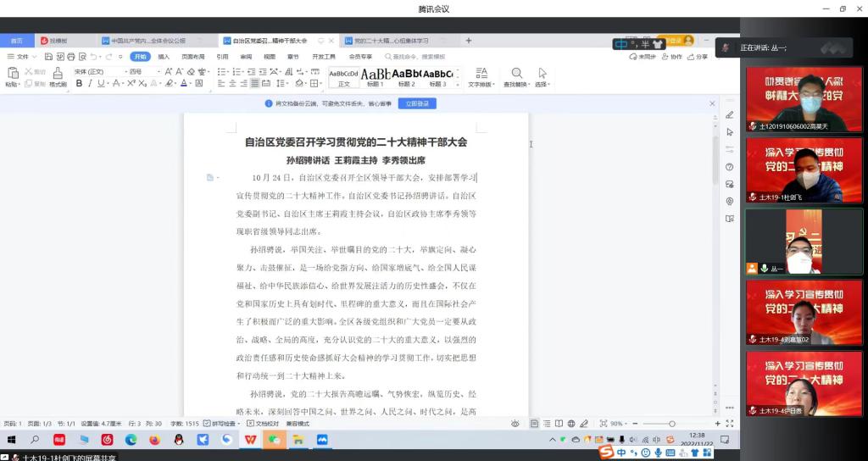Click the Find and Replace (查找替换) magnifier icon

click(516, 74)
